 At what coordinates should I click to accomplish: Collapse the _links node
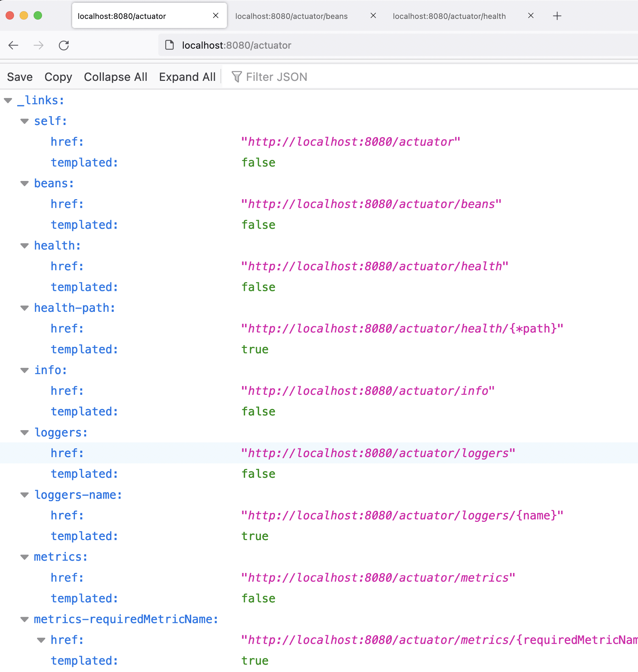(8, 100)
